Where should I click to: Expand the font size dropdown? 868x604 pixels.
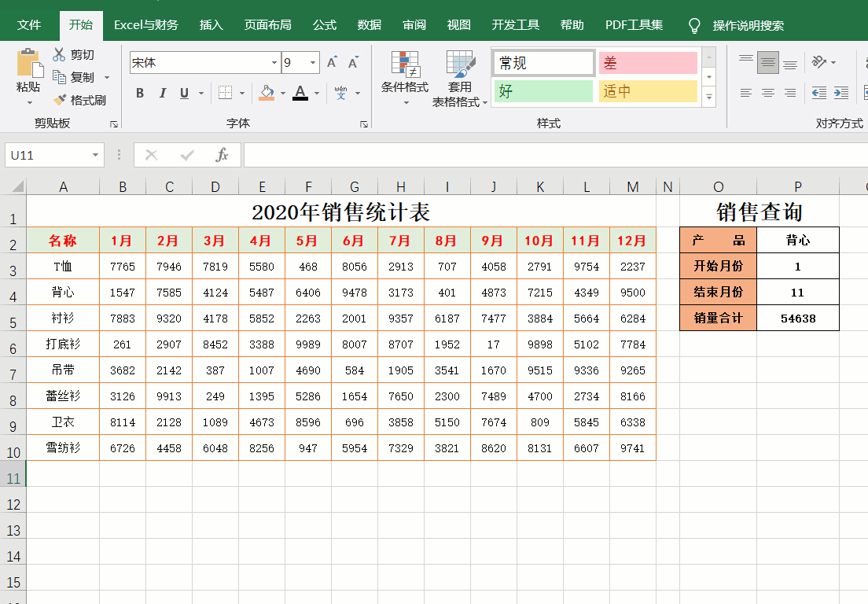313,63
